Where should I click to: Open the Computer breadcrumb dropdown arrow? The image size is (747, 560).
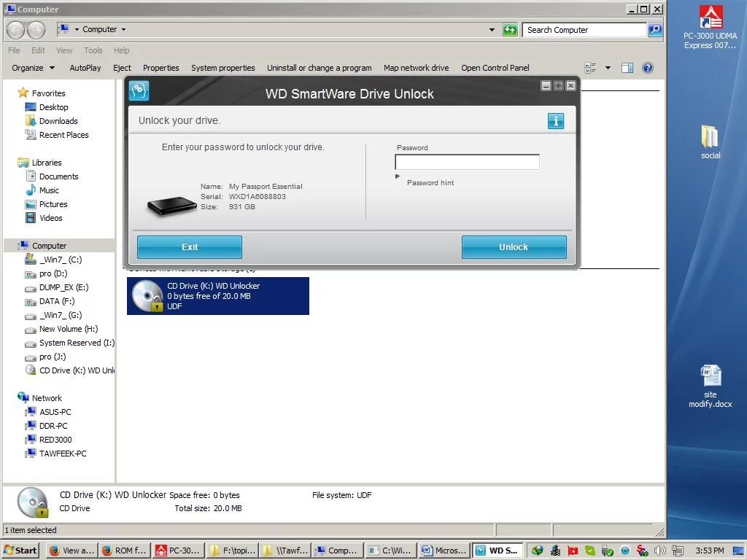(x=123, y=29)
